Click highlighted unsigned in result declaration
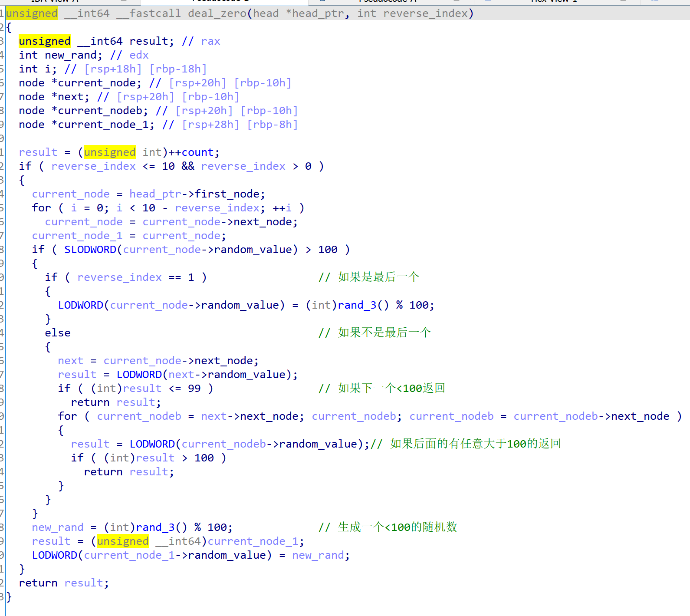The width and height of the screenshot is (690, 616). [x=45, y=41]
